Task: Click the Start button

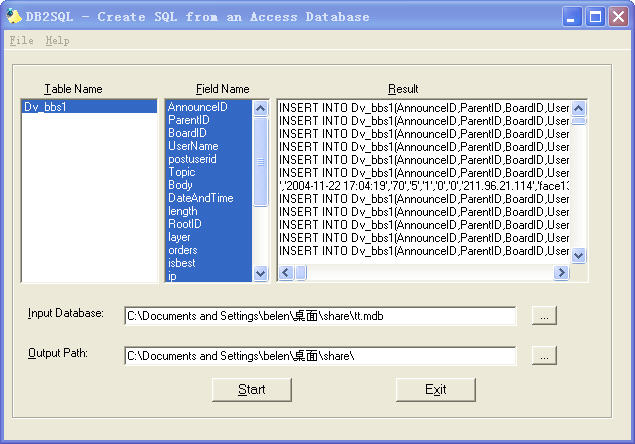Action: pos(252,390)
